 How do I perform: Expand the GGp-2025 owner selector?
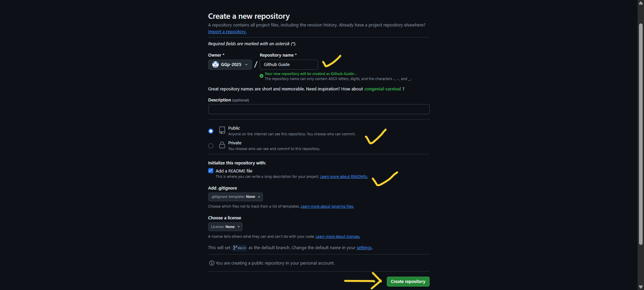point(247,65)
